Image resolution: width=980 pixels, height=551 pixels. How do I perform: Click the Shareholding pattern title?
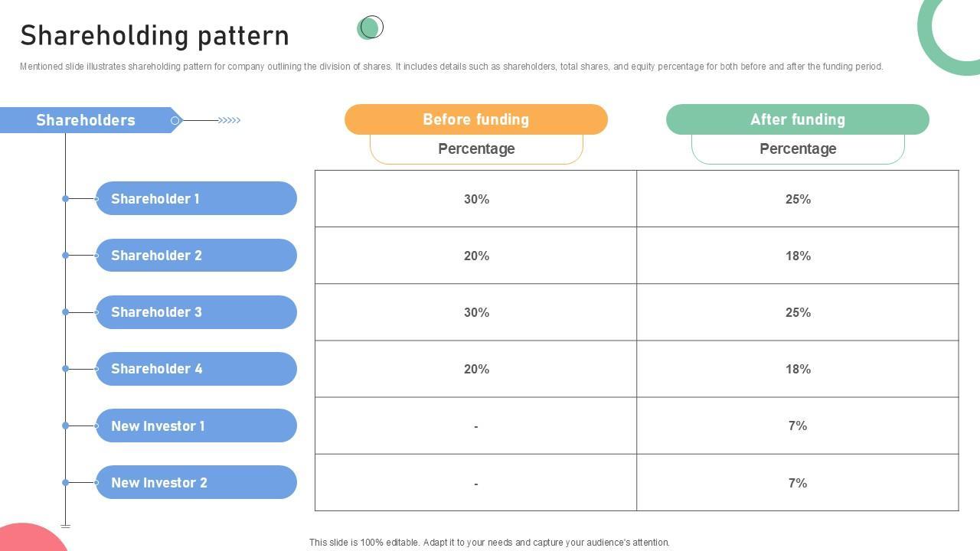[x=155, y=36]
